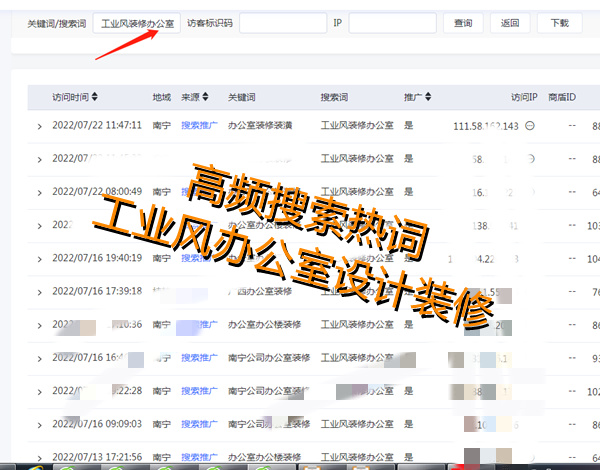Expand the row ending with time 22:28
Image resolution: width=600 pixels, height=470 pixels.
tap(40, 390)
